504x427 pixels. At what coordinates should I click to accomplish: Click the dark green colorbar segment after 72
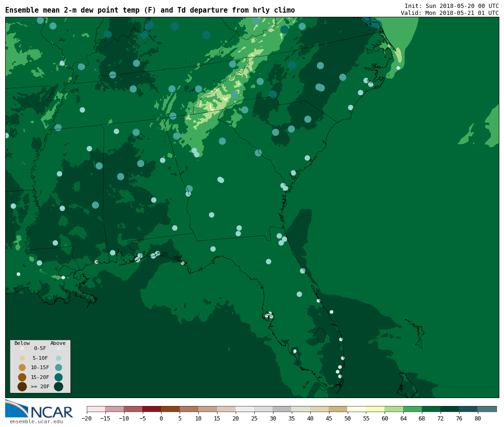point(449,409)
